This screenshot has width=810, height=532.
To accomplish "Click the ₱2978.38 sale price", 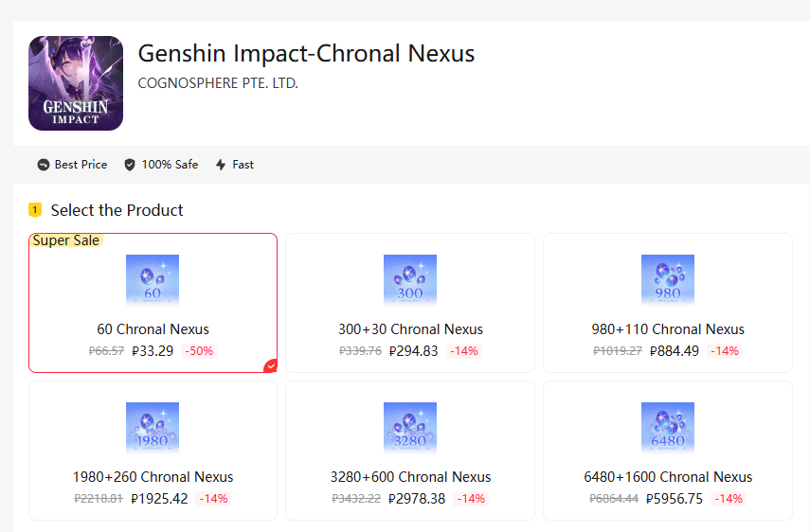I will pyautogui.click(x=416, y=499).
